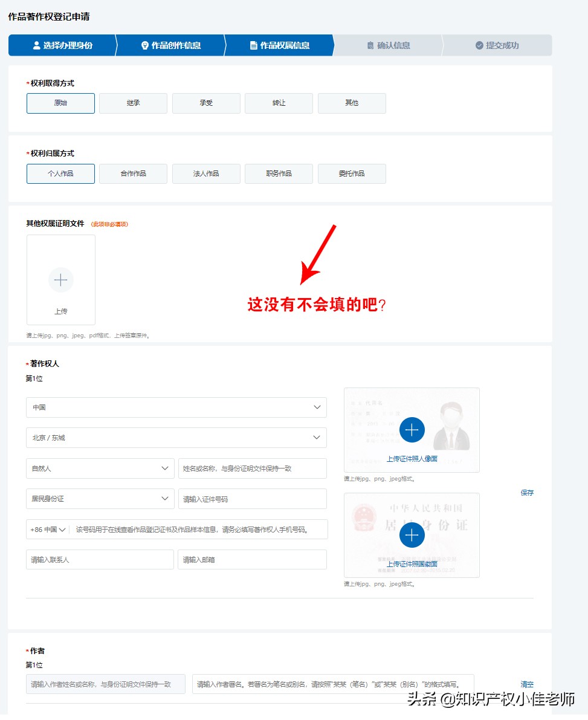Click the upload icon under 其他权属证明文件
The width and height of the screenshot is (588, 720).
[60, 280]
